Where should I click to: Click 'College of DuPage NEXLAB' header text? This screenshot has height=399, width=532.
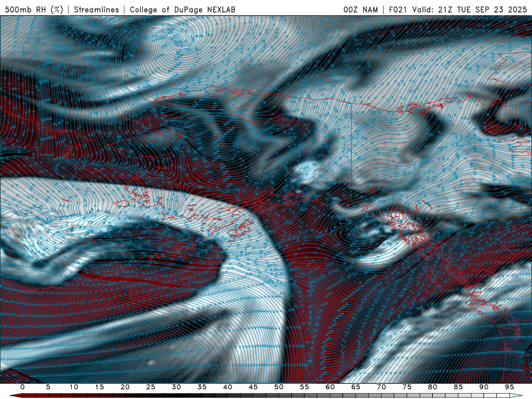click(x=182, y=10)
